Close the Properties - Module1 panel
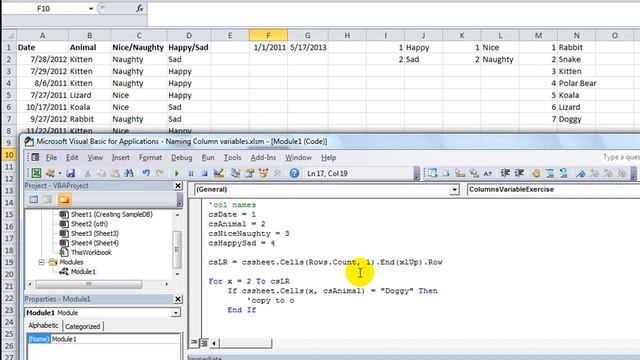Image resolution: width=640 pixels, height=360 pixels. point(178,299)
